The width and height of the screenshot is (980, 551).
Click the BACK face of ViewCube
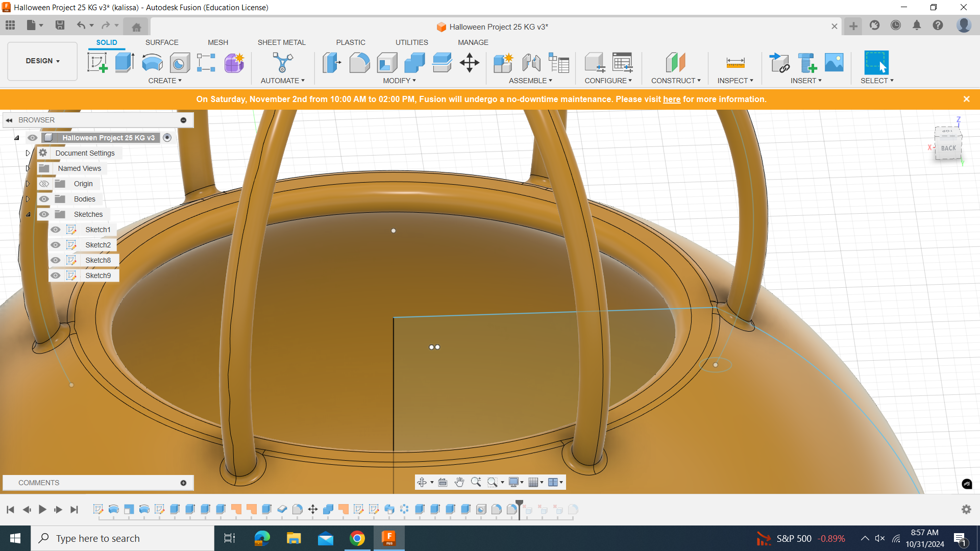(x=948, y=148)
